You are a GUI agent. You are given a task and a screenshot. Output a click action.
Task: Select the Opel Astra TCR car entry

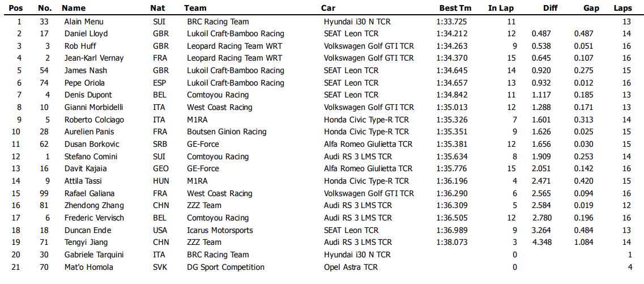coord(351,267)
